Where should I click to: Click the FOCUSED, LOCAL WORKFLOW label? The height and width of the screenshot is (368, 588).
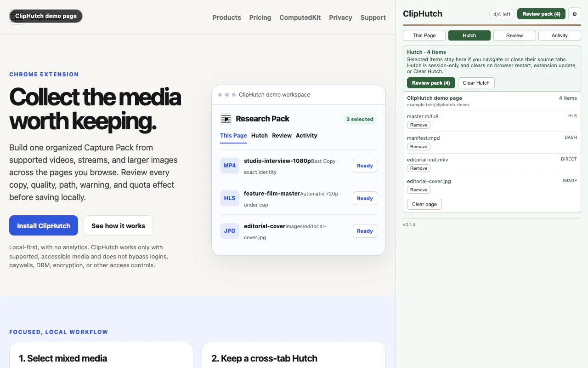click(x=59, y=332)
